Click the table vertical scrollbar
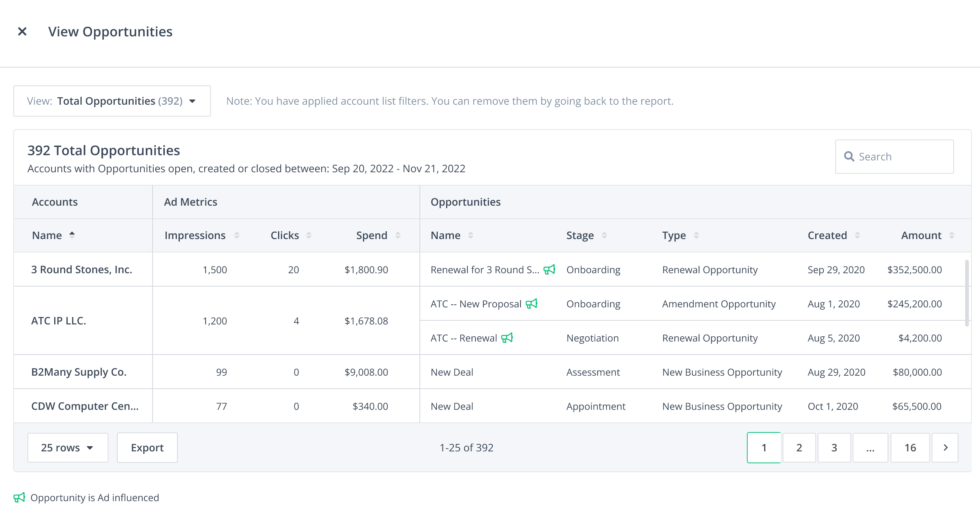 tap(967, 293)
